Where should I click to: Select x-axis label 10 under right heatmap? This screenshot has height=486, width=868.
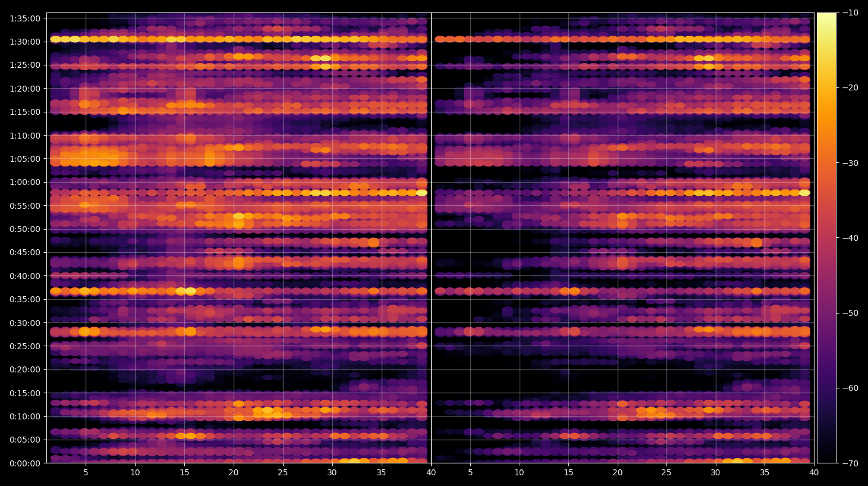coord(520,473)
